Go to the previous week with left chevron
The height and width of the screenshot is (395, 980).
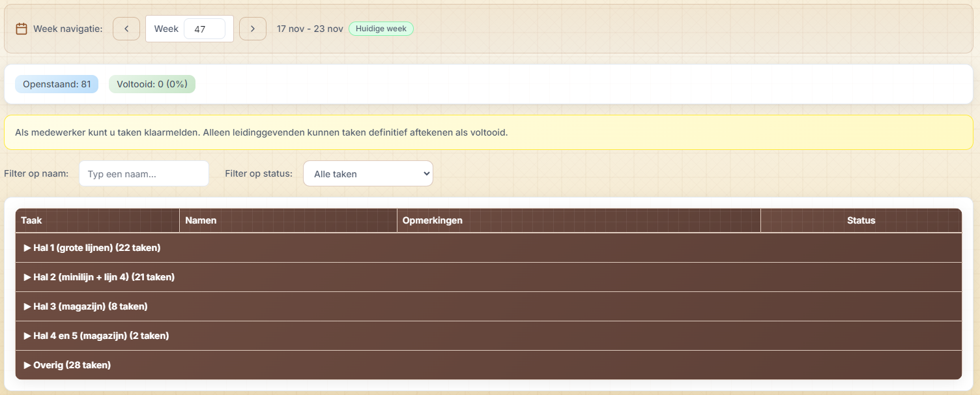[x=126, y=29]
